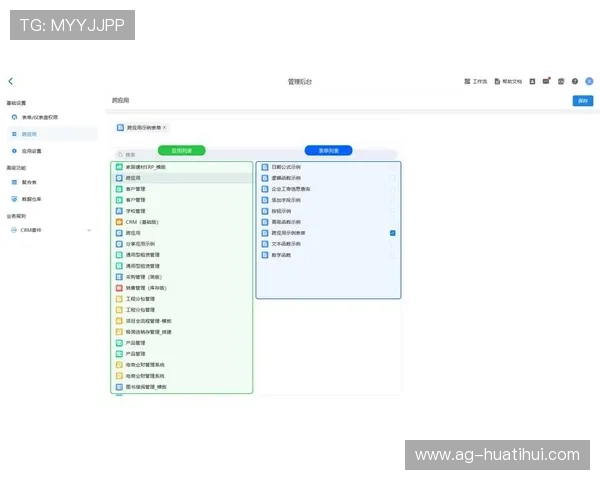The height and width of the screenshot is (480, 600).
Task: Uncheck the 跨应用示例表单 checkbox
Action: click(393, 233)
